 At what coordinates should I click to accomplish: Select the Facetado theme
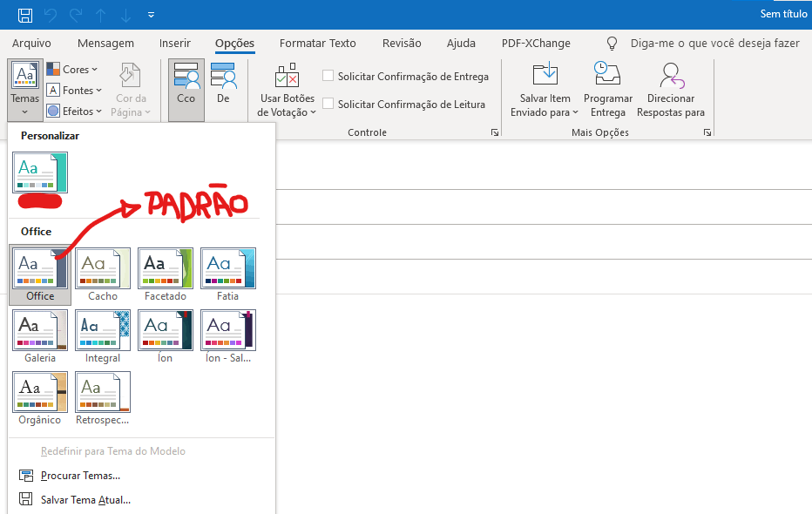tap(166, 274)
